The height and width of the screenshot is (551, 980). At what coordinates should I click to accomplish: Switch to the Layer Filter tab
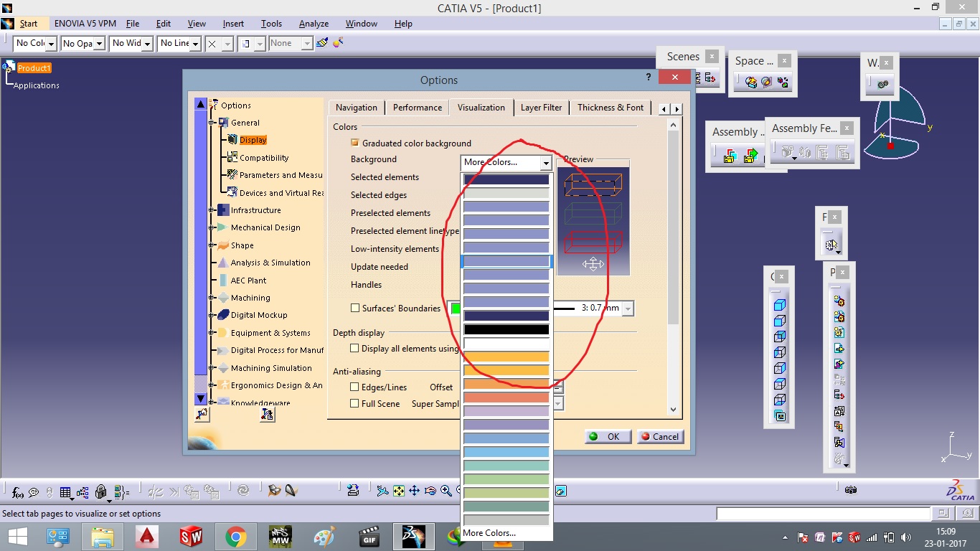tap(542, 107)
